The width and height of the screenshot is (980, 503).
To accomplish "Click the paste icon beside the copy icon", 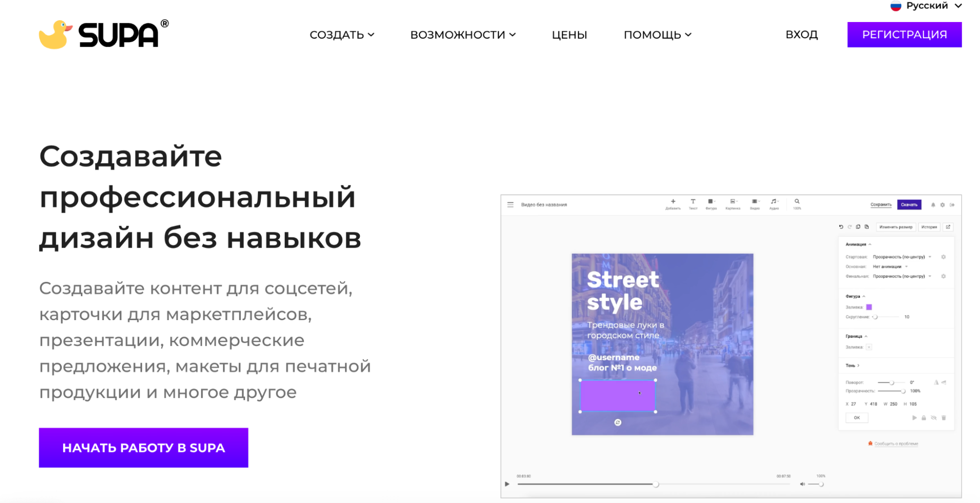I will tap(867, 227).
